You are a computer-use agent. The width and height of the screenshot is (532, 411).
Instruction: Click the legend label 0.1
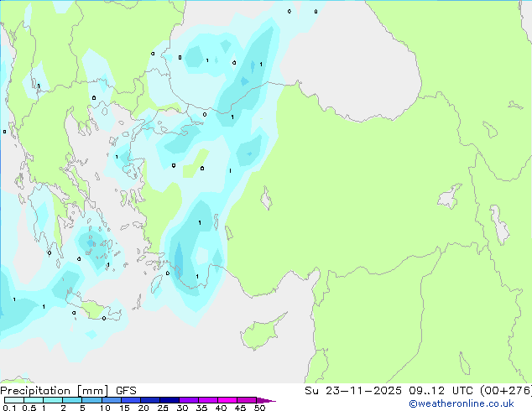pyautogui.click(x=9, y=408)
